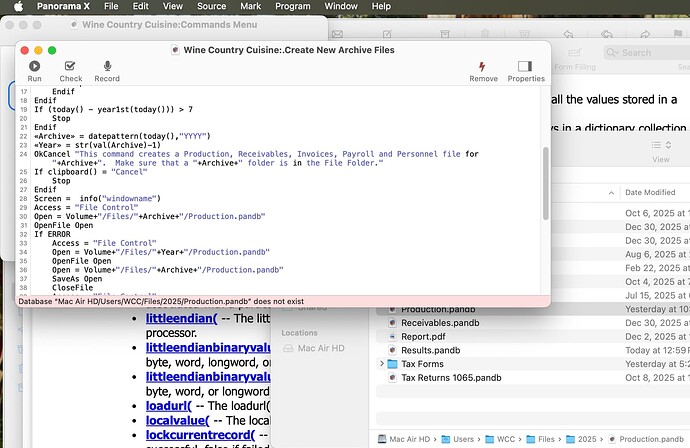Select the Report.pdf file
Screen dimensions: 690x448
click(x=425, y=337)
